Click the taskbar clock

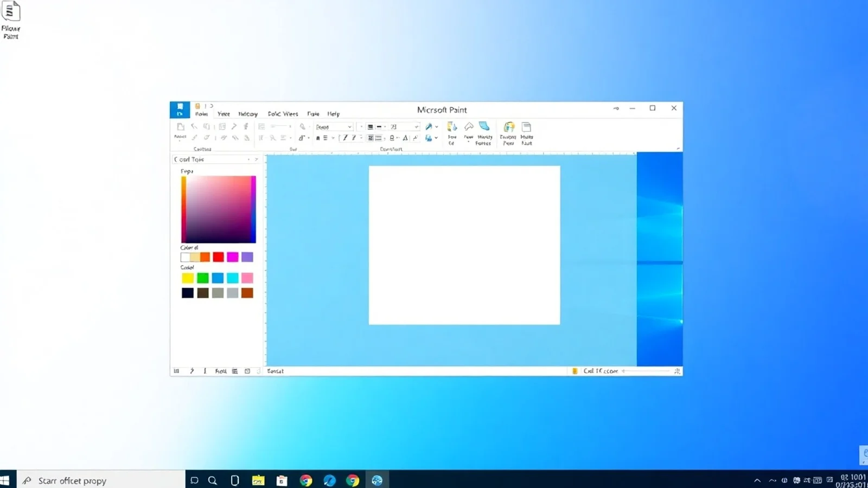coord(853,481)
